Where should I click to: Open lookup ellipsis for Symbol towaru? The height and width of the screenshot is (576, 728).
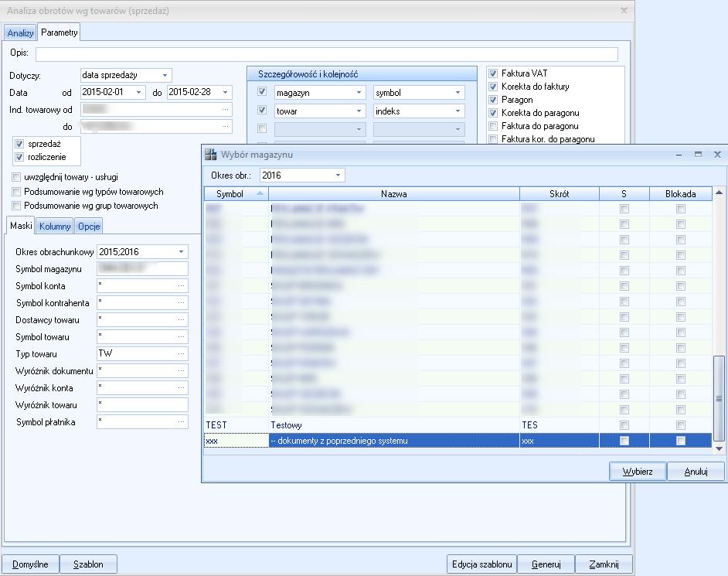(x=181, y=337)
